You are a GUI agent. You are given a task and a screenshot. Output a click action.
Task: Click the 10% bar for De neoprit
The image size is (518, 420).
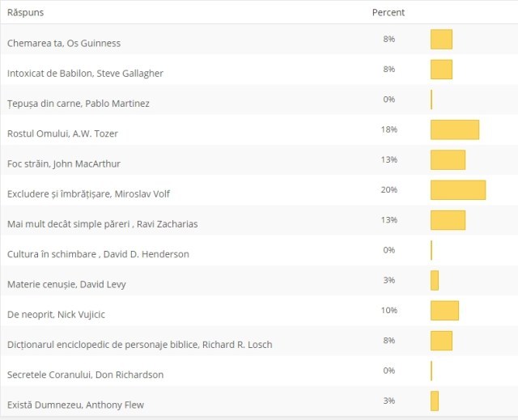(x=444, y=310)
